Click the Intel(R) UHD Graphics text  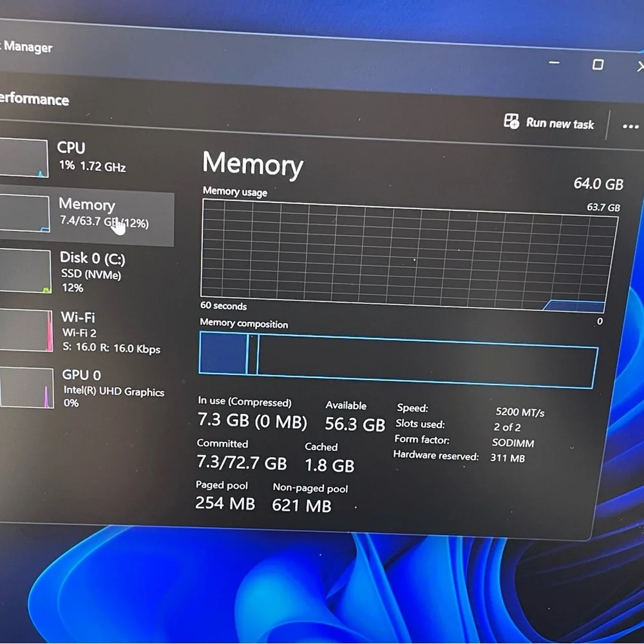tap(114, 392)
